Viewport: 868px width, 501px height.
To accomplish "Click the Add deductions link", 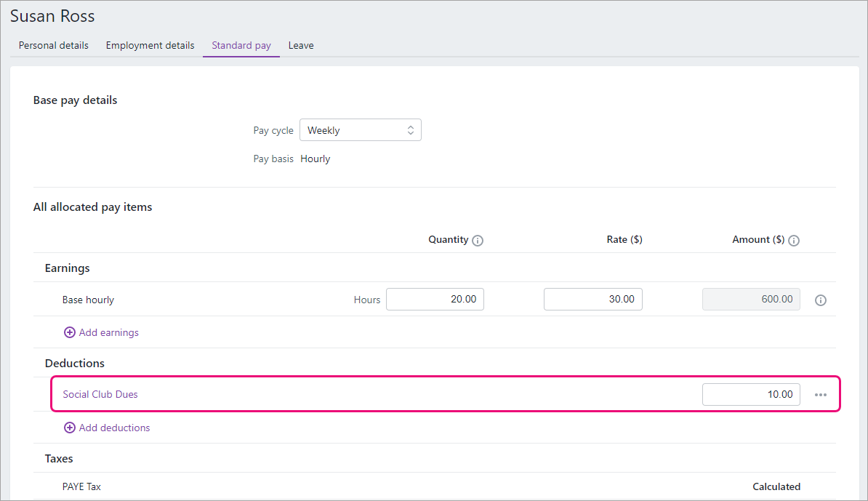I will click(x=114, y=428).
